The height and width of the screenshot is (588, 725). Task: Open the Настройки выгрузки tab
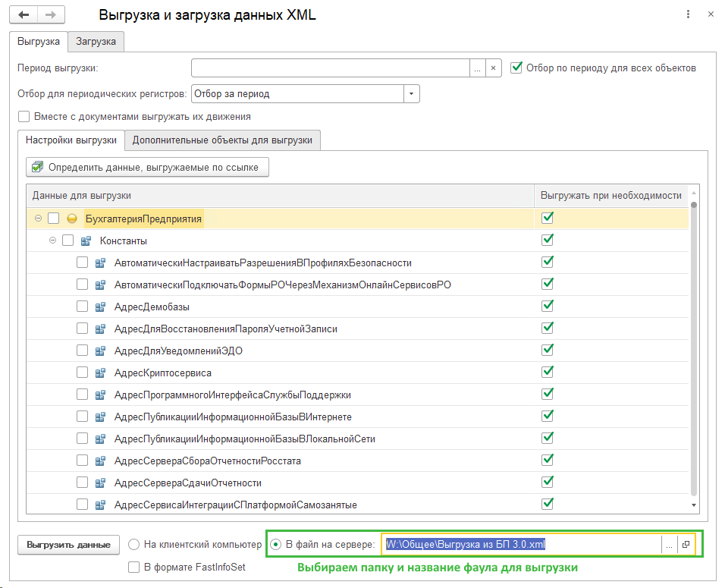pos(71,140)
